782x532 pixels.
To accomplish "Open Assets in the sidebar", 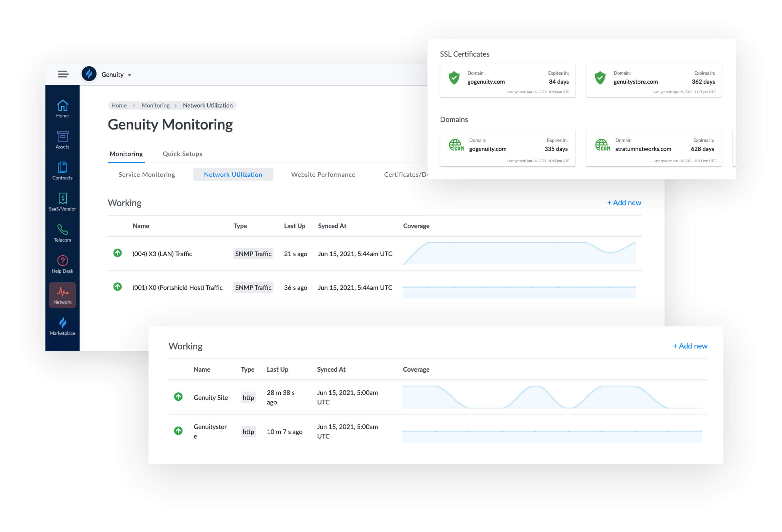I will click(62, 140).
